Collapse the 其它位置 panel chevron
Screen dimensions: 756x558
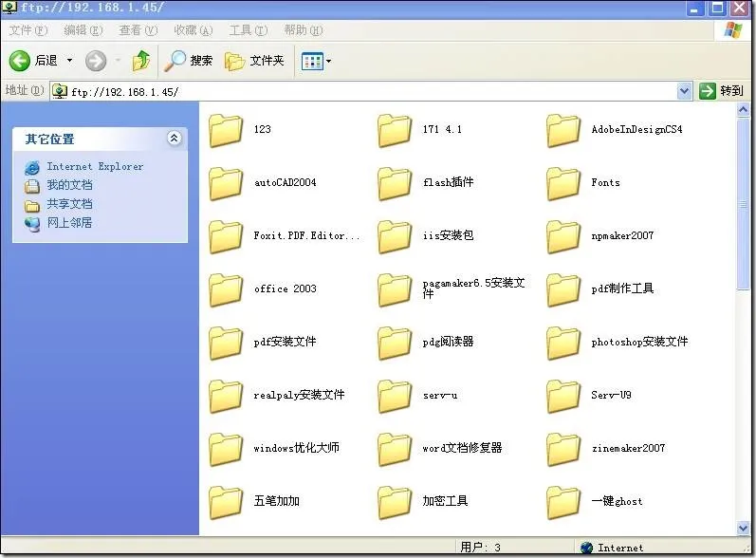174,139
